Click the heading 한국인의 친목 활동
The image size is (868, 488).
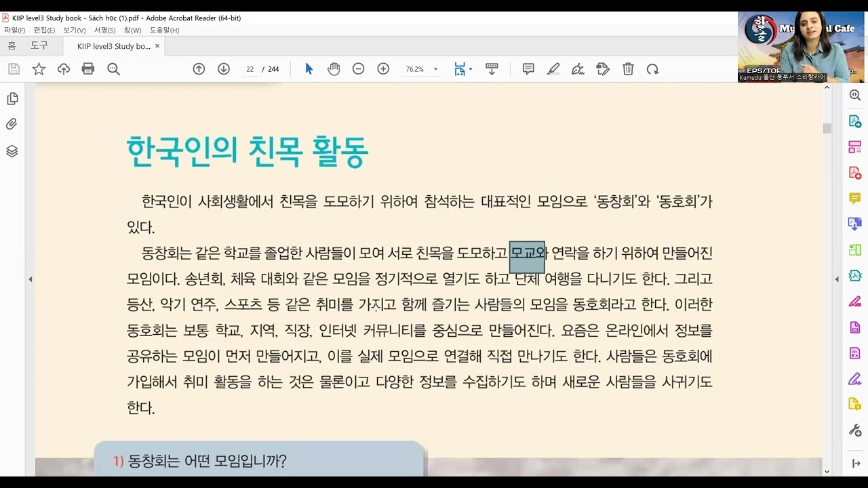point(248,151)
